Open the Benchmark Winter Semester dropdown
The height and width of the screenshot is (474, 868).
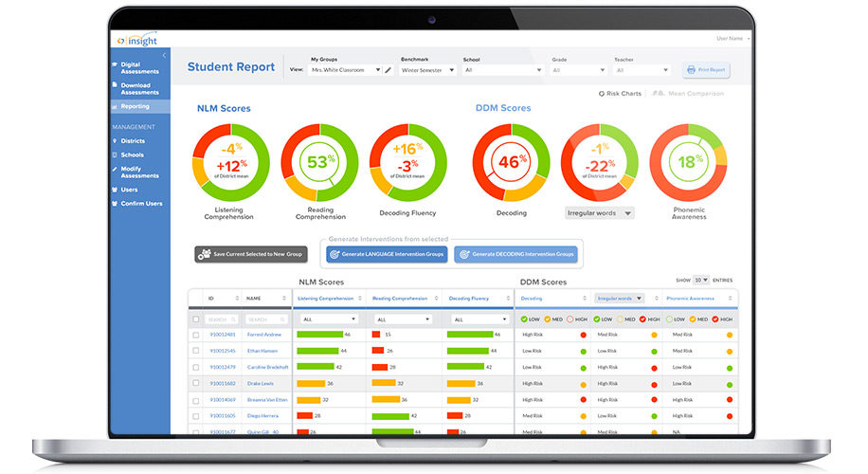coord(427,70)
